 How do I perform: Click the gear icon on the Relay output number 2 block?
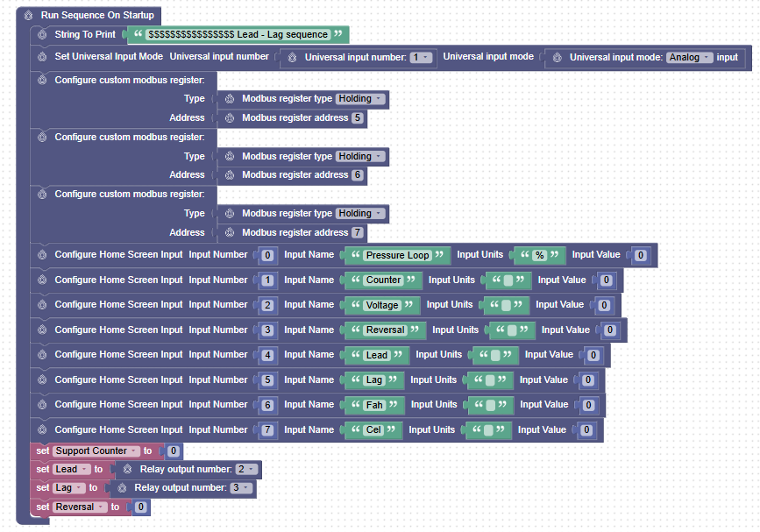126,469
